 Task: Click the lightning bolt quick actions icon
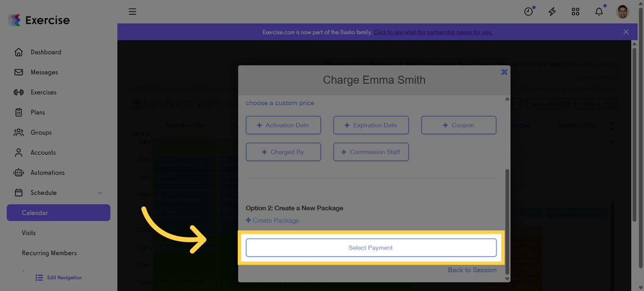pyautogui.click(x=552, y=11)
